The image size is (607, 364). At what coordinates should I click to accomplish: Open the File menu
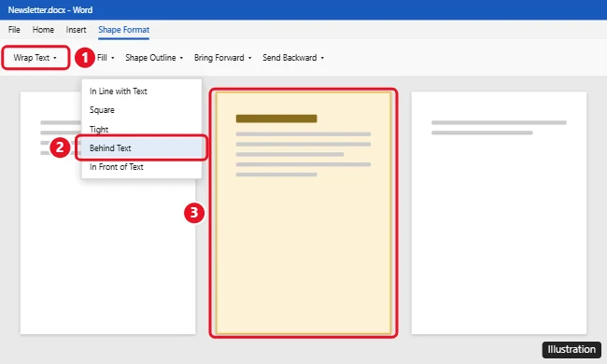tap(14, 30)
